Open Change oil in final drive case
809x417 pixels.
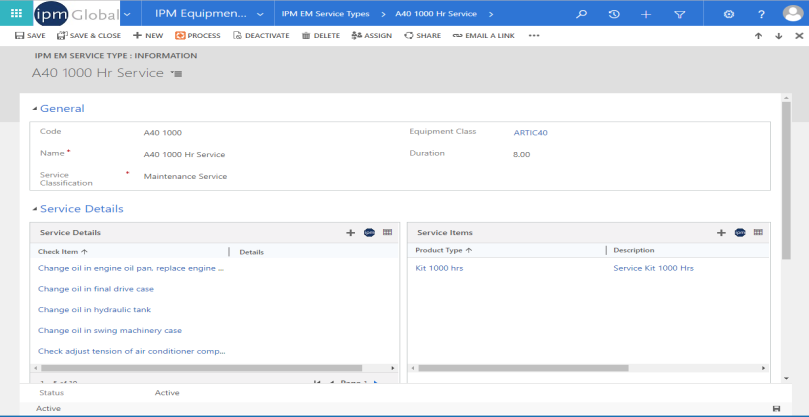pos(96,289)
